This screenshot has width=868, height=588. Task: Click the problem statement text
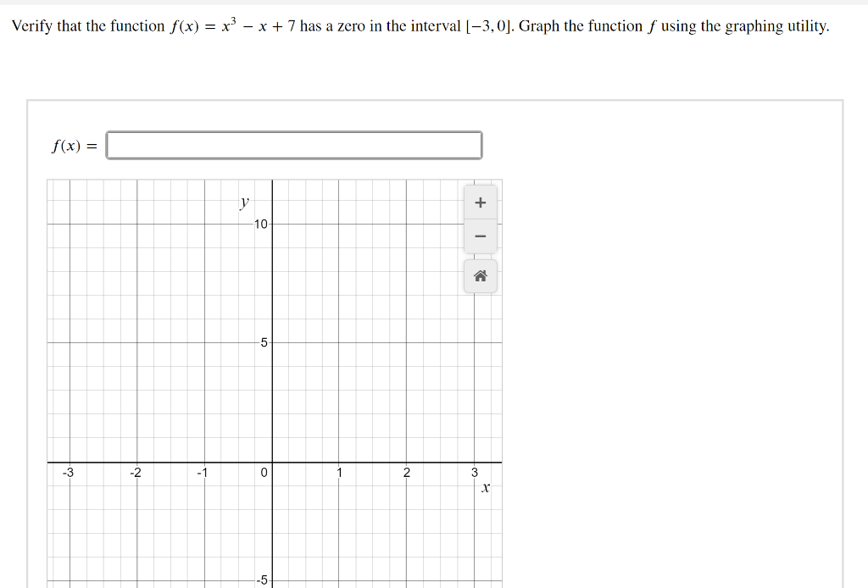(420, 26)
